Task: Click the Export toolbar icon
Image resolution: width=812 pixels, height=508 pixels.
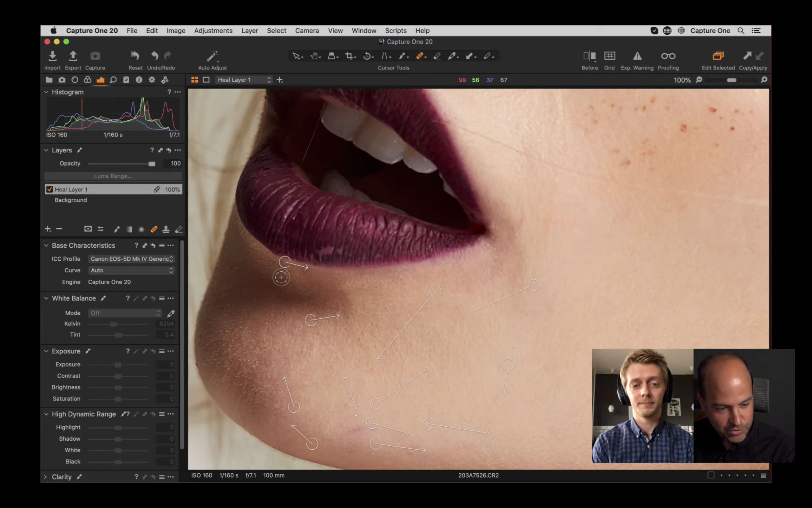Action: click(x=73, y=56)
